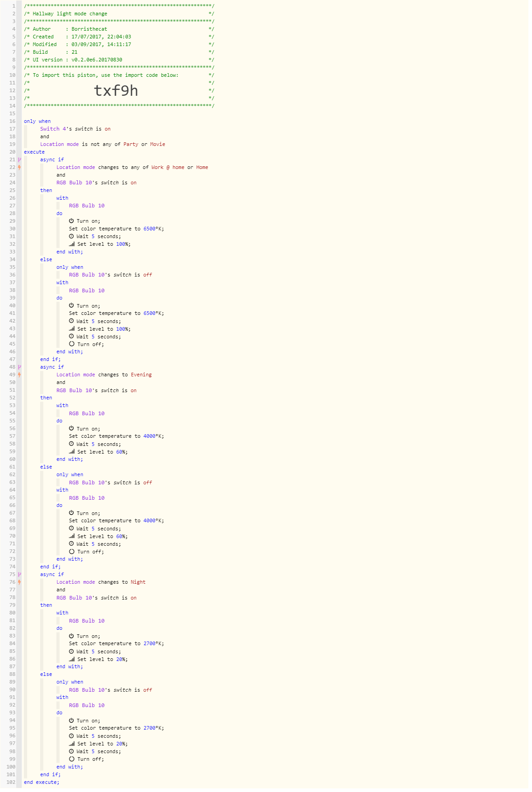The image size is (532, 792).
Task: Click the async branch icon at line 21
Action: (x=19, y=159)
